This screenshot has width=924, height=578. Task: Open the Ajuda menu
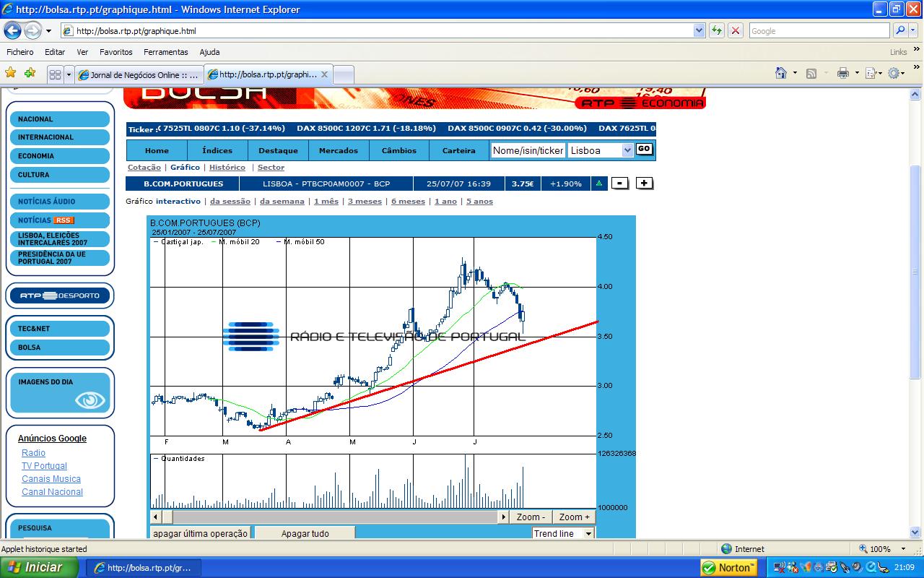(209, 52)
